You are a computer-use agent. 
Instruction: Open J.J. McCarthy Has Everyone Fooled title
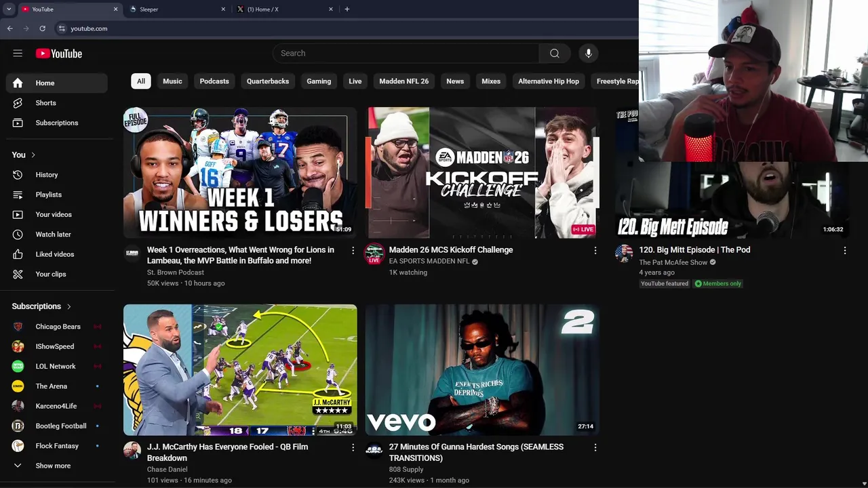click(228, 453)
